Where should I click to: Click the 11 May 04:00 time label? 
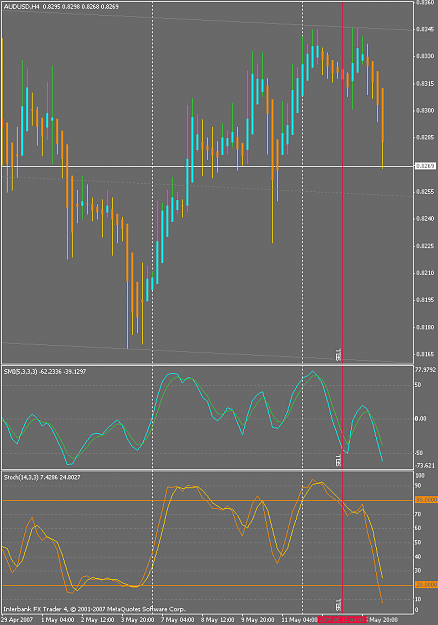point(299,620)
